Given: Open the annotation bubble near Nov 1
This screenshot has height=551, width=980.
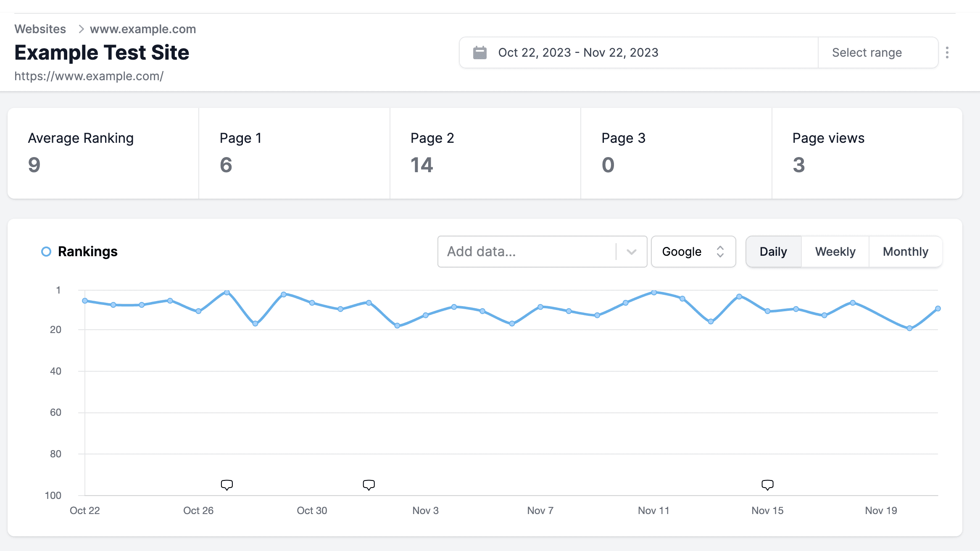Looking at the screenshot, I should click(369, 485).
